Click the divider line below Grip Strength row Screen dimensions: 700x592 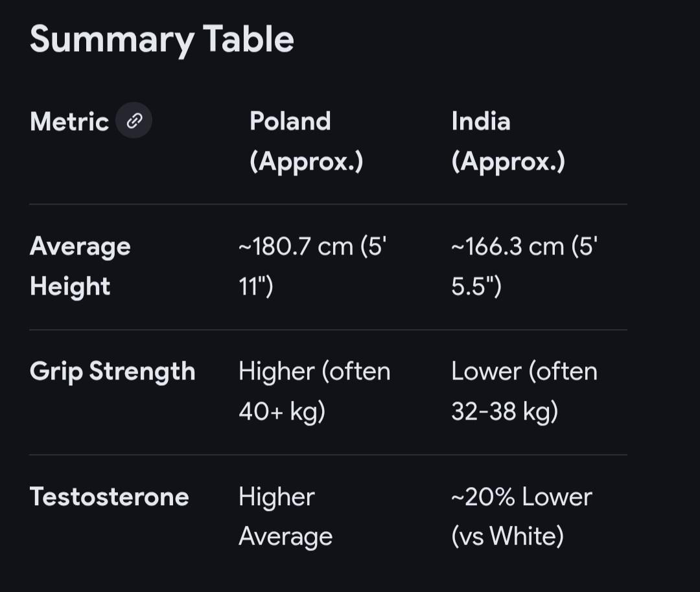coord(328,455)
